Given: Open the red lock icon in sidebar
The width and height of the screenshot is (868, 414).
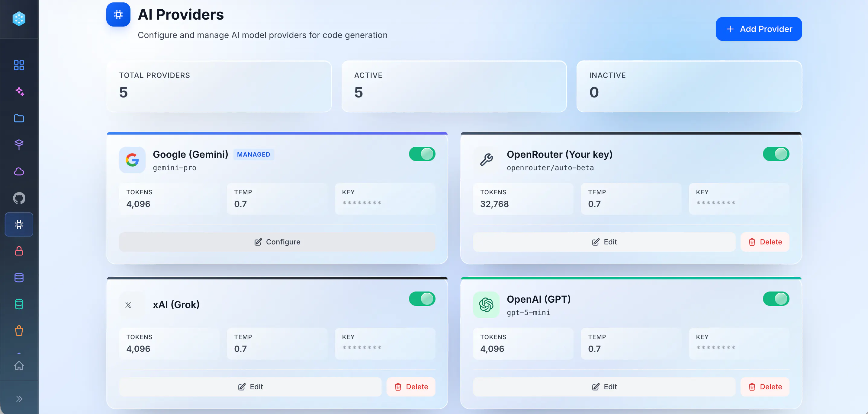Looking at the screenshot, I should tap(19, 251).
